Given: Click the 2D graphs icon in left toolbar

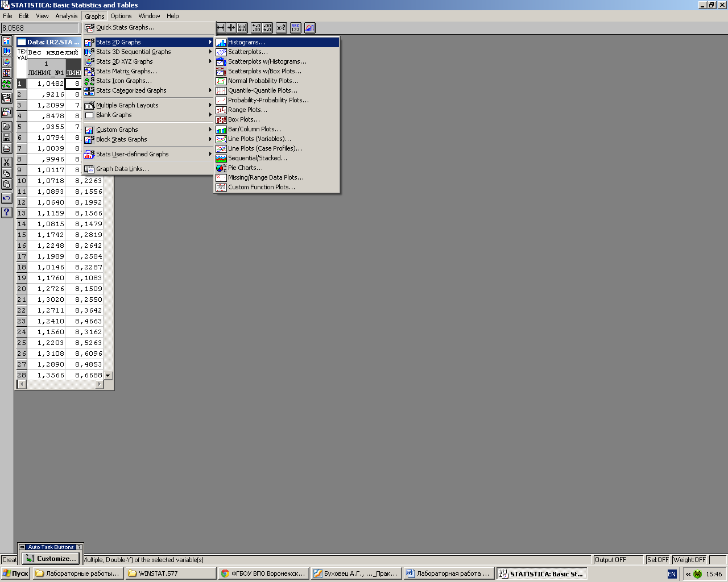Looking at the screenshot, I should [x=7, y=41].
